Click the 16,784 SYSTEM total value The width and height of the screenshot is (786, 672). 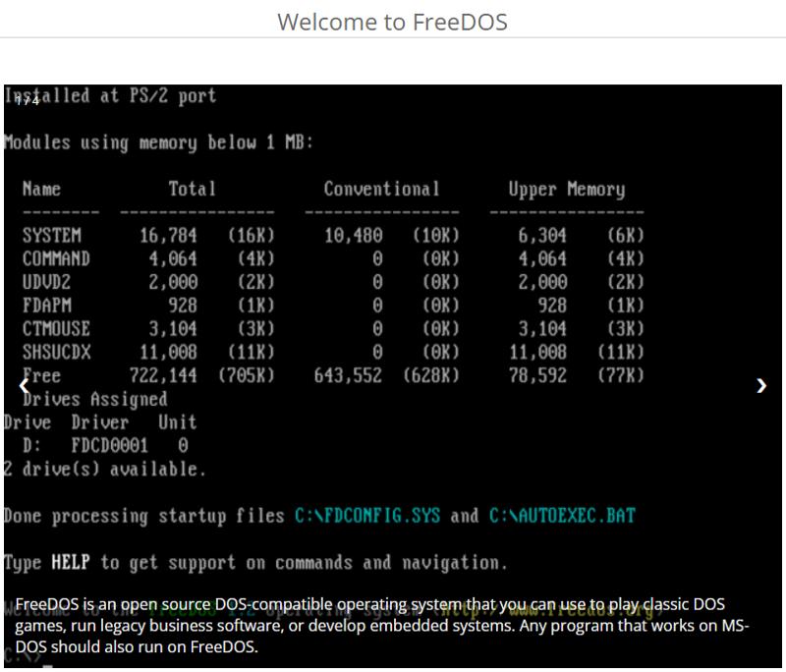(x=168, y=236)
